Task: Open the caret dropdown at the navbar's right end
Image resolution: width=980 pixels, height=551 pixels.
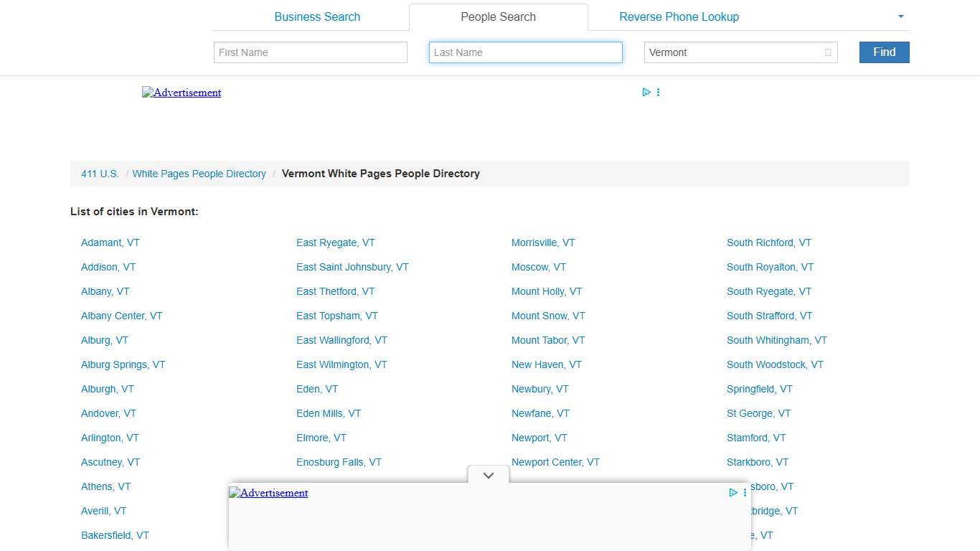Action: click(x=900, y=17)
